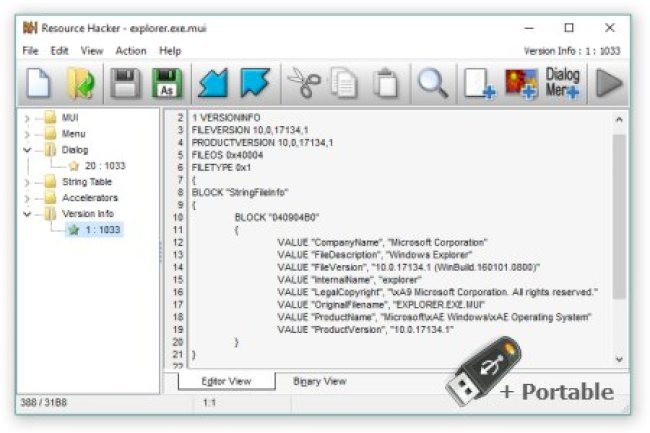
Task: Click the Compile Script play icon
Action: point(606,85)
